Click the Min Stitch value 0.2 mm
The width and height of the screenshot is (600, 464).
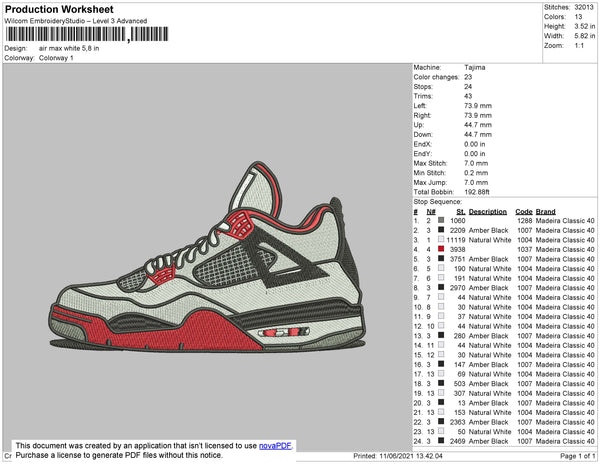(x=476, y=173)
